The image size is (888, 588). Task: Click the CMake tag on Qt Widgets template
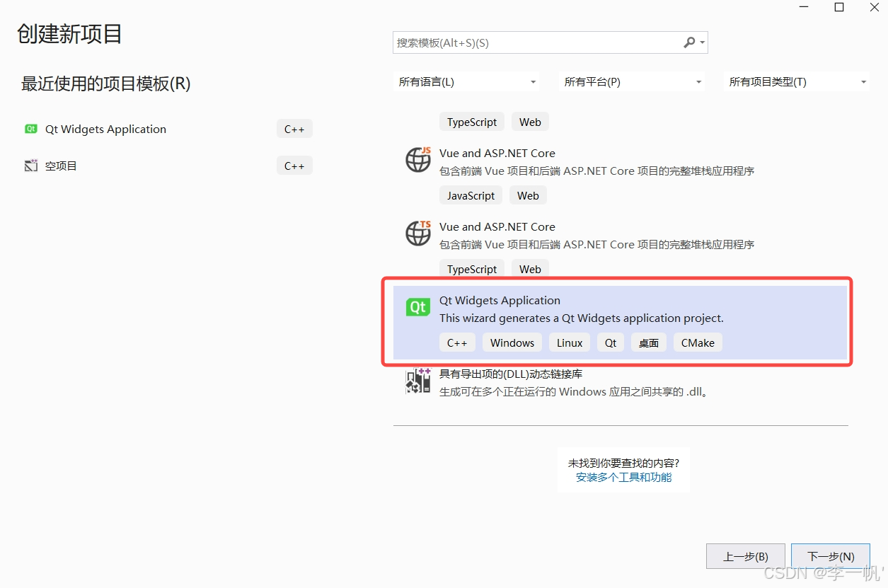(x=698, y=342)
